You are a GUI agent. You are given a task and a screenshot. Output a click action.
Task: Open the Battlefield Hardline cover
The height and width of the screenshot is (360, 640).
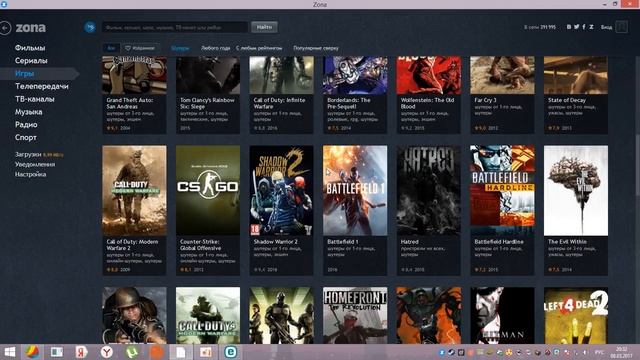point(502,191)
